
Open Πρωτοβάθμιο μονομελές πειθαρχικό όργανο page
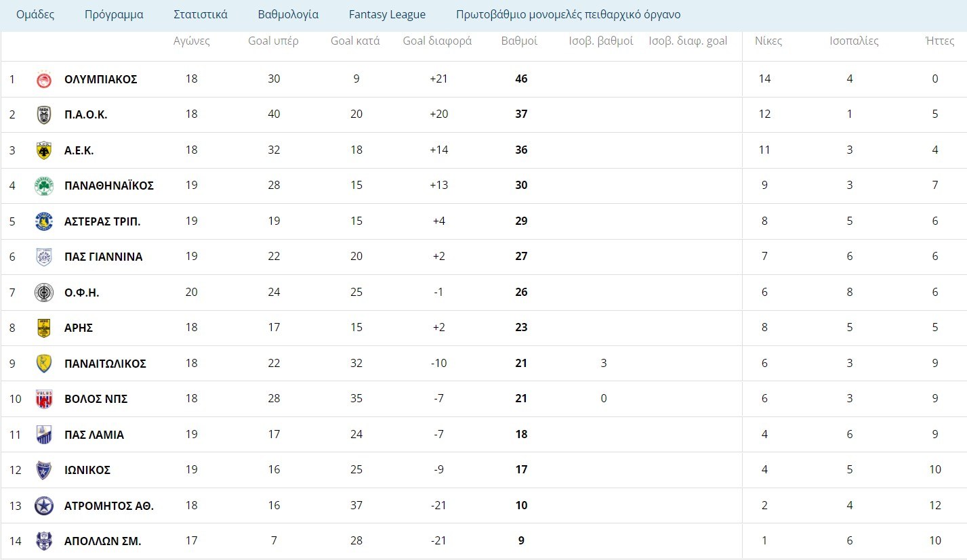tap(568, 14)
